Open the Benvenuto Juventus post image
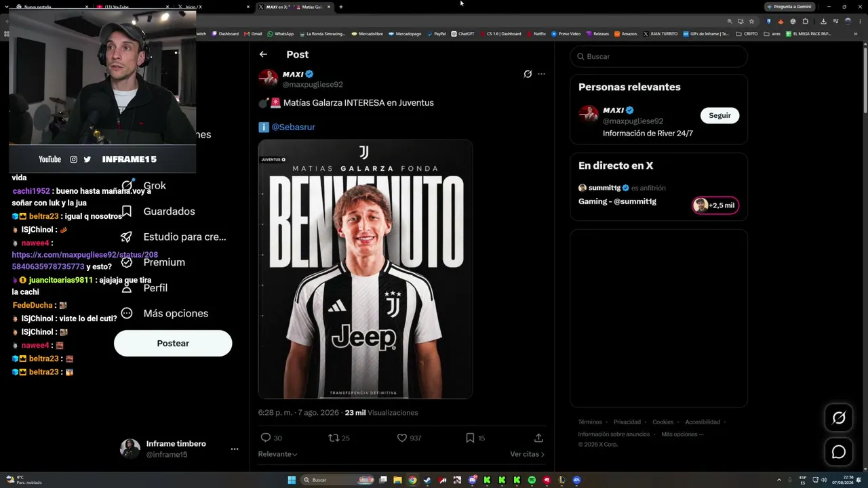 (x=365, y=269)
